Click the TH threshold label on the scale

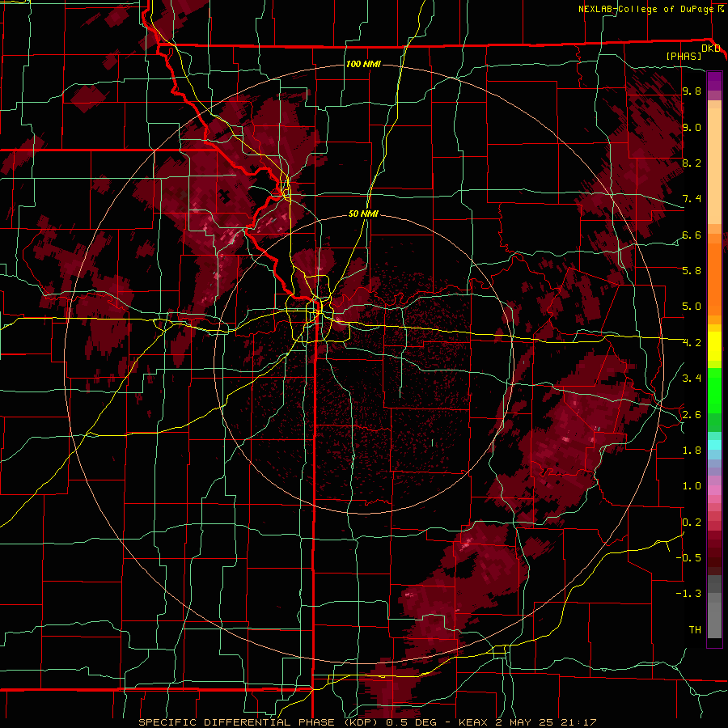pyautogui.click(x=695, y=629)
